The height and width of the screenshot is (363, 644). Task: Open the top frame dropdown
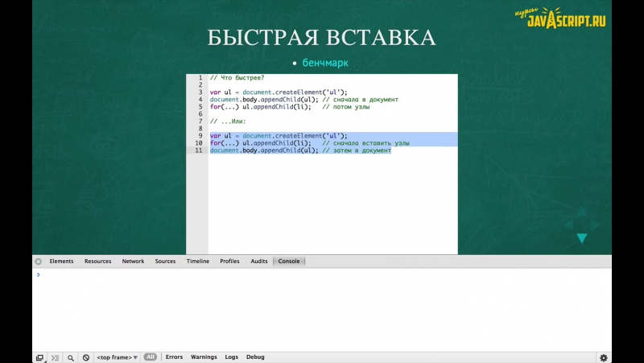click(x=117, y=357)
